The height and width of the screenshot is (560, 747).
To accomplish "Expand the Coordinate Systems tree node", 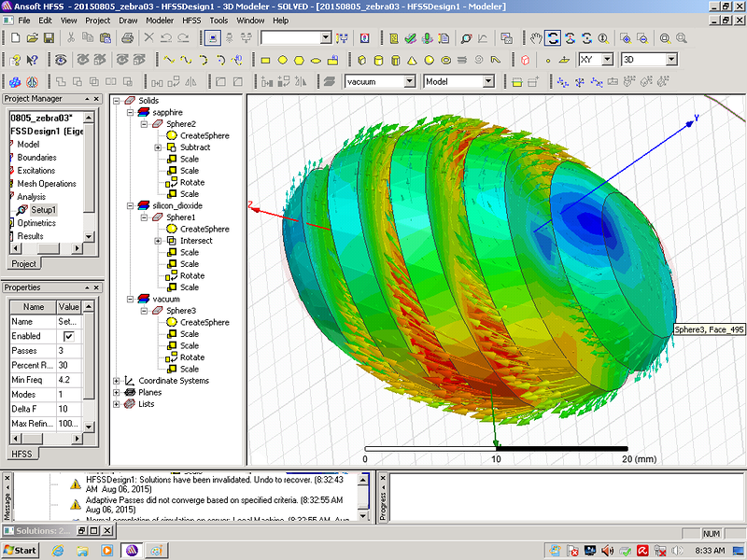I will tap(117, 381).
